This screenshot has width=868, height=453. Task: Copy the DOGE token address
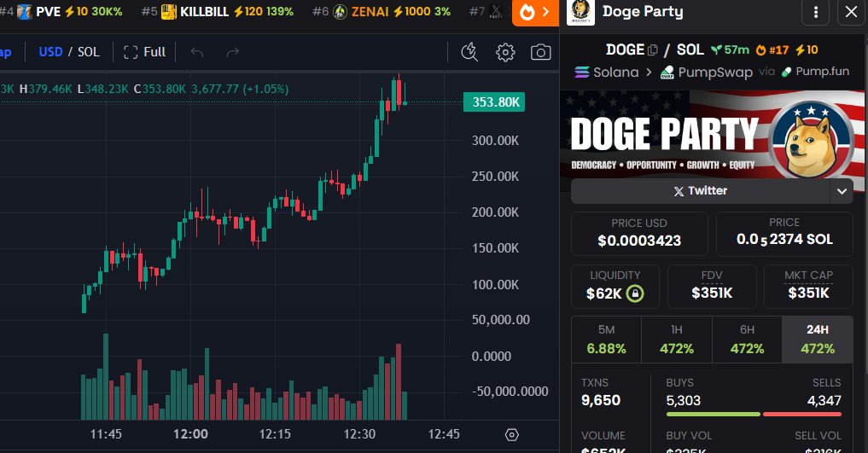pos(653,50)
